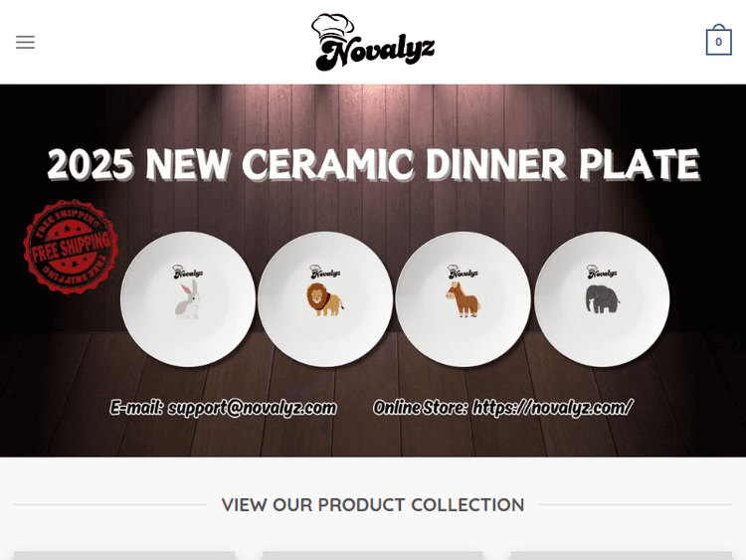Select the elephant dinner plate

pos(602,299)
